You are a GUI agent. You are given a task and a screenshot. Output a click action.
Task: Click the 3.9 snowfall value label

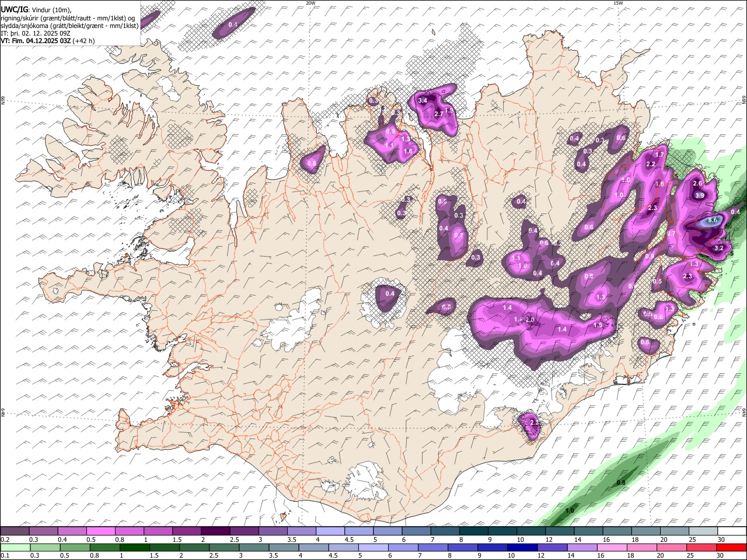(x=700, y=195)
